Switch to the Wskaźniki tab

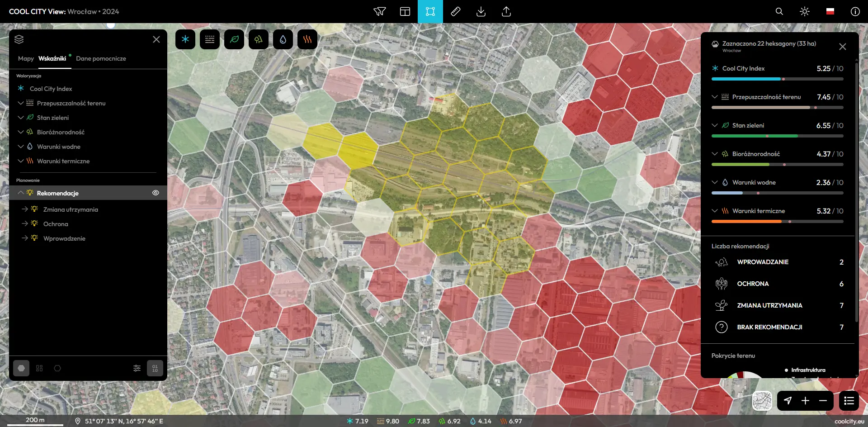coord(52,58)
